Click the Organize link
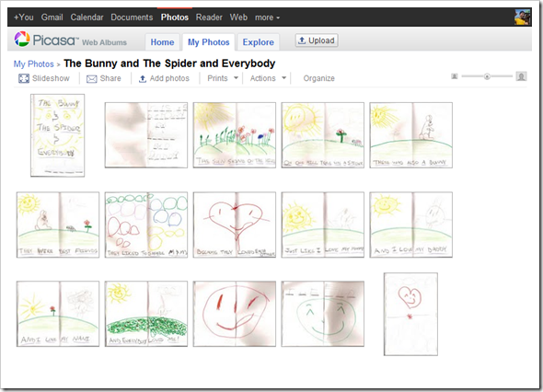The width and height of the screenshot is (543, 392). (319, 78)
